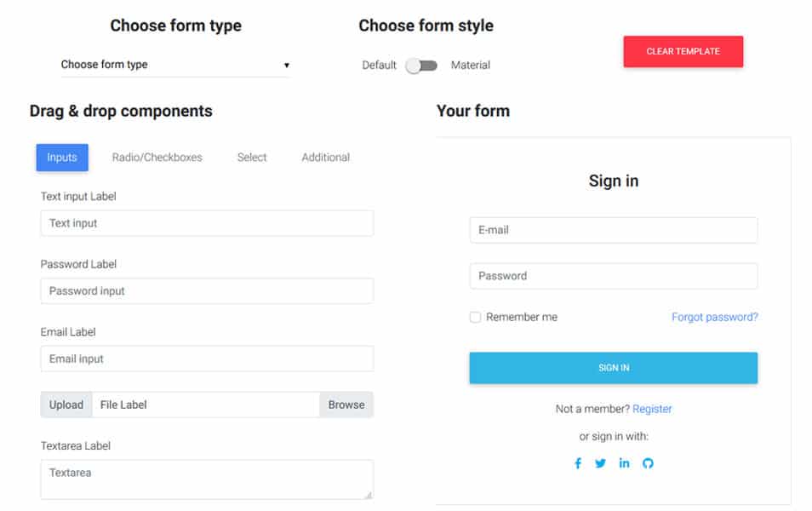Follow the Forgot password? link
The image size is (812, 511).
click(x=714, y=318)
